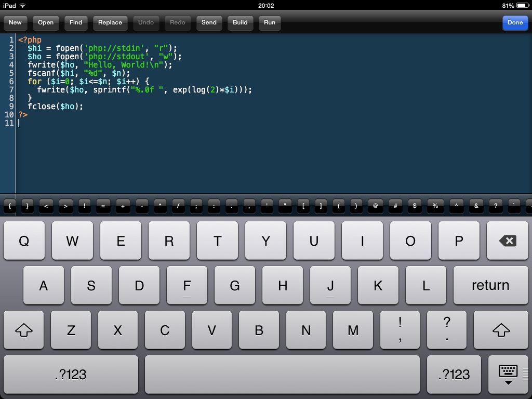The height and width of the screenshot is (399, 532).
Task: Tap the Wi-Fi icon in status bar
Action: click(22, 5)
